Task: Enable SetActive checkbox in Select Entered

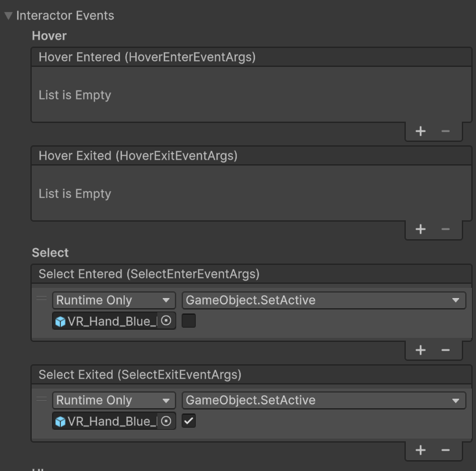Action: 189,322
